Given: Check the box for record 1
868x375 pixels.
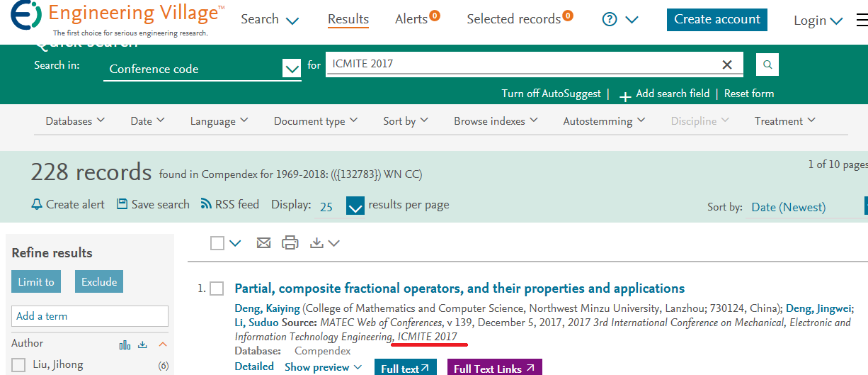Looking at the screenshot, I should click(217, 289).
